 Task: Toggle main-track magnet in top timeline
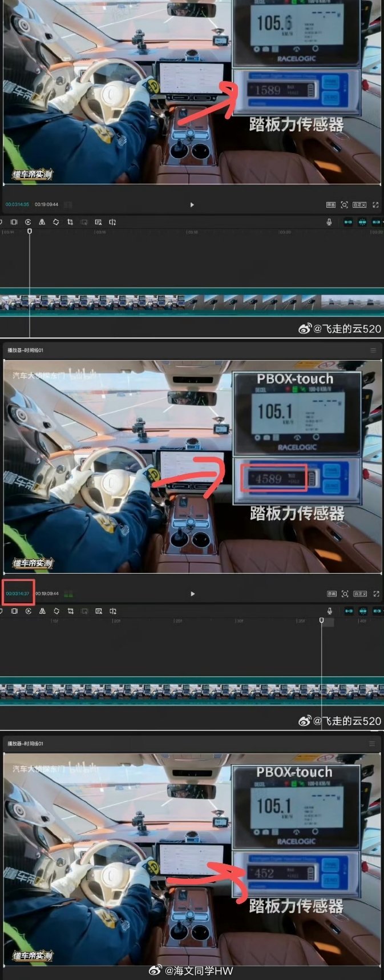pos(348,222)
